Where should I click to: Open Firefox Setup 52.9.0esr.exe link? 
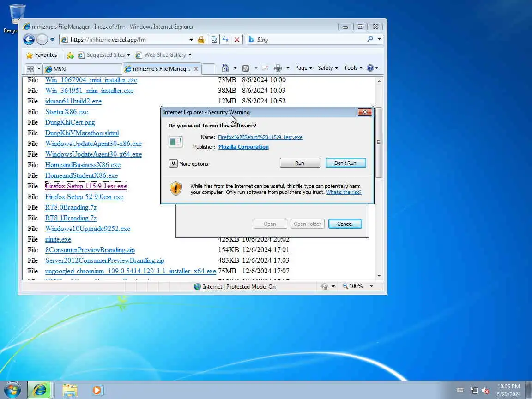click(84, 197)
